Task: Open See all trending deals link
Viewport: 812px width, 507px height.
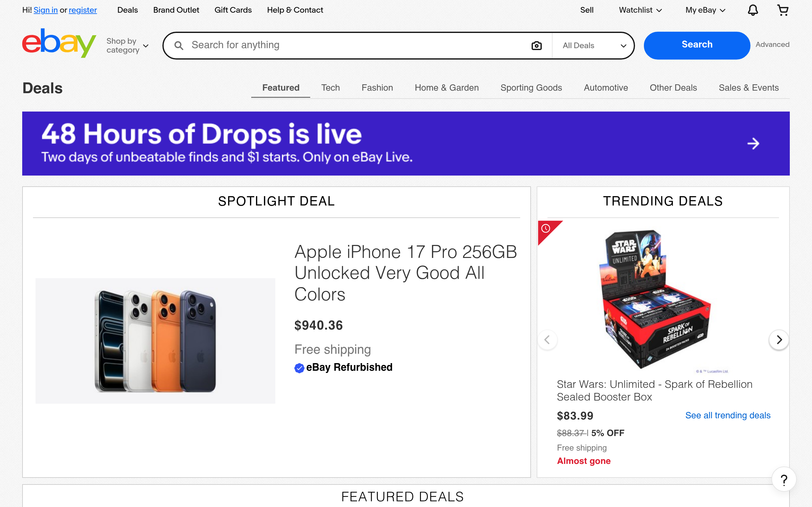Action: [x=727, y=415]
